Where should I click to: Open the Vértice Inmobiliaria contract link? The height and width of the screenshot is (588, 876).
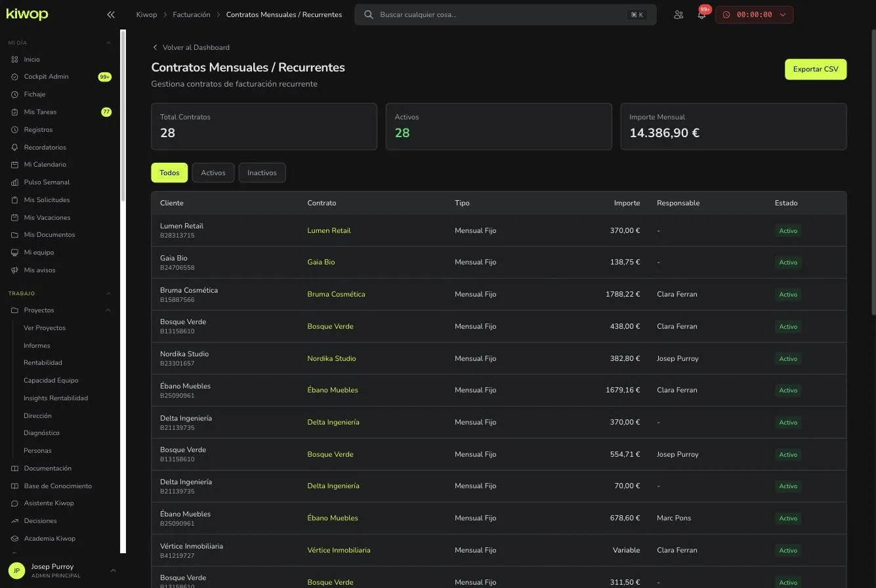point(339,550)
